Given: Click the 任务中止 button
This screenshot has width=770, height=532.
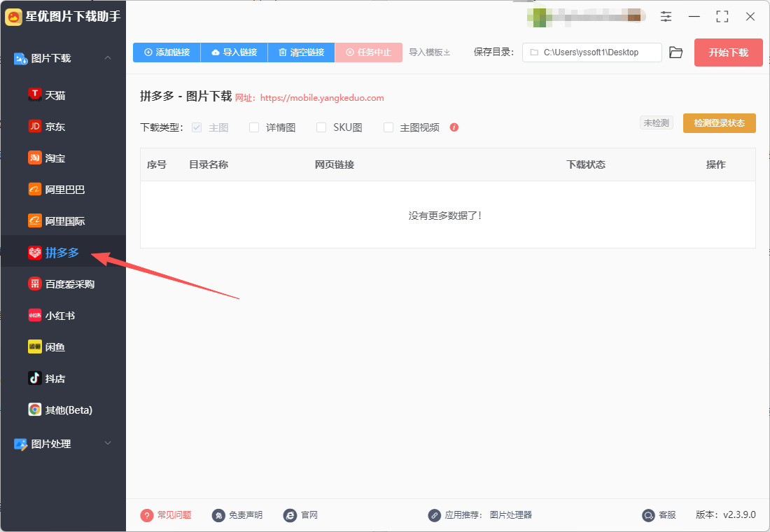Looking at the screenshot, I should (x=369, y=52).
